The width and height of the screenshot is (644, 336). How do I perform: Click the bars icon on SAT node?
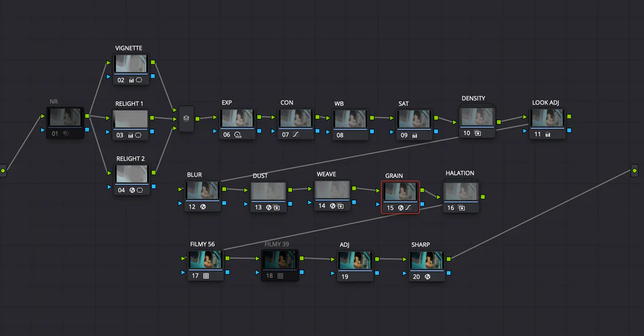click(x=414, y=135)
